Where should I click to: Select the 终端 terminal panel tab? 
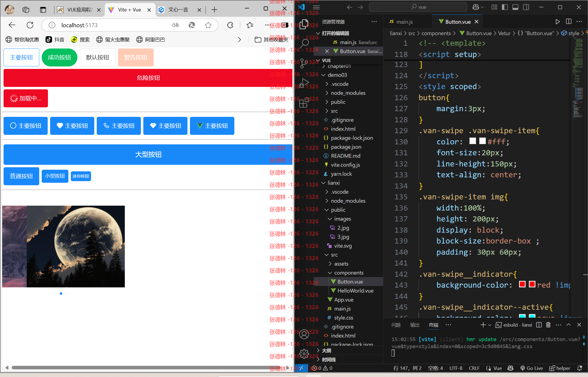click(434, 325)
